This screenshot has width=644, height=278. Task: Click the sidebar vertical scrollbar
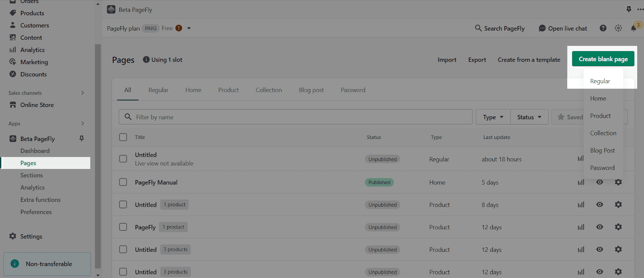click(x=98, y=156)
